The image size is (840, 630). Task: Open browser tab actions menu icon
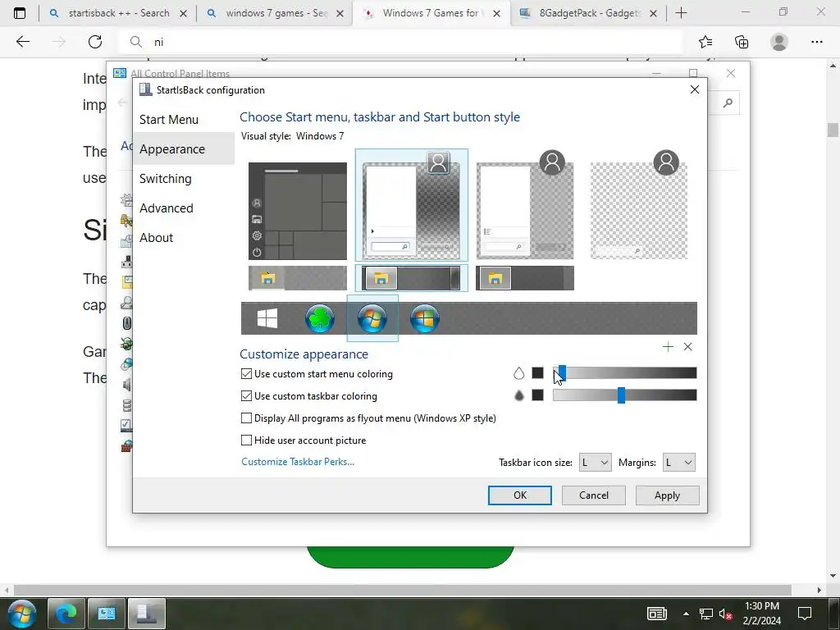click(20, 13)
